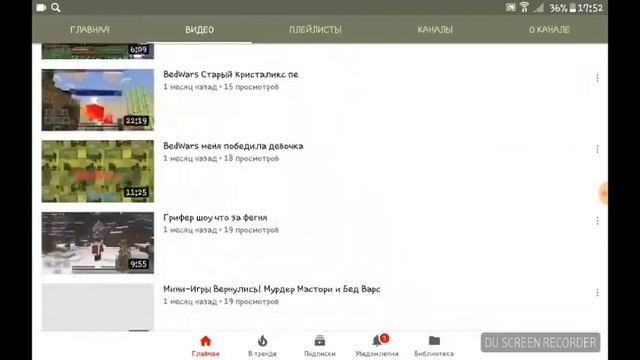Open options menu for Мини-Игры Вернулись video
Viewport: 640px width, 360px height.
(597, 292)
